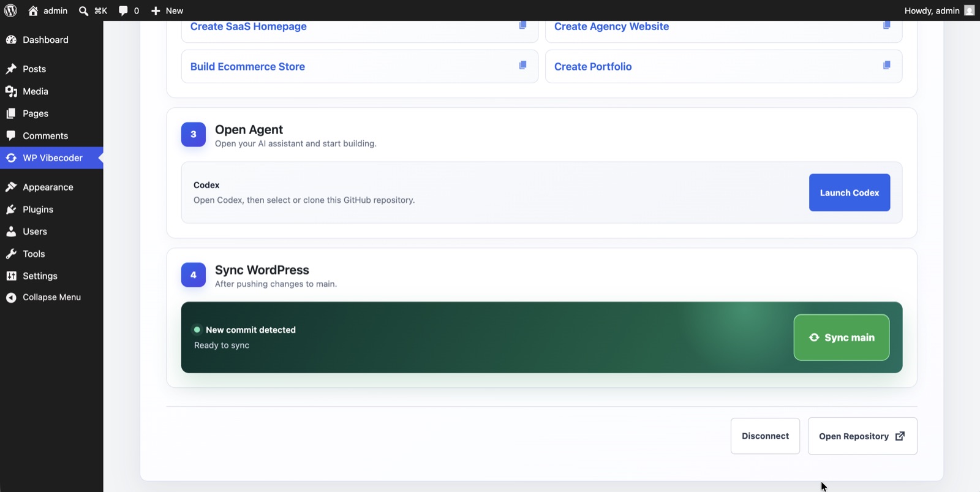The height and width of the screenshot is (492, 980).
Task: Click the New content button in the admin bar
Action: coord(167,10)
